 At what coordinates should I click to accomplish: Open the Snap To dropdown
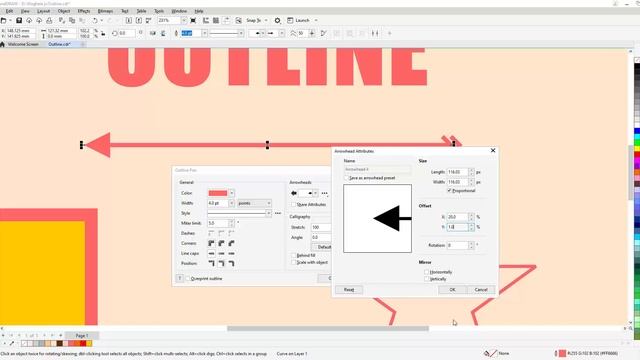[x=266, y=20]
